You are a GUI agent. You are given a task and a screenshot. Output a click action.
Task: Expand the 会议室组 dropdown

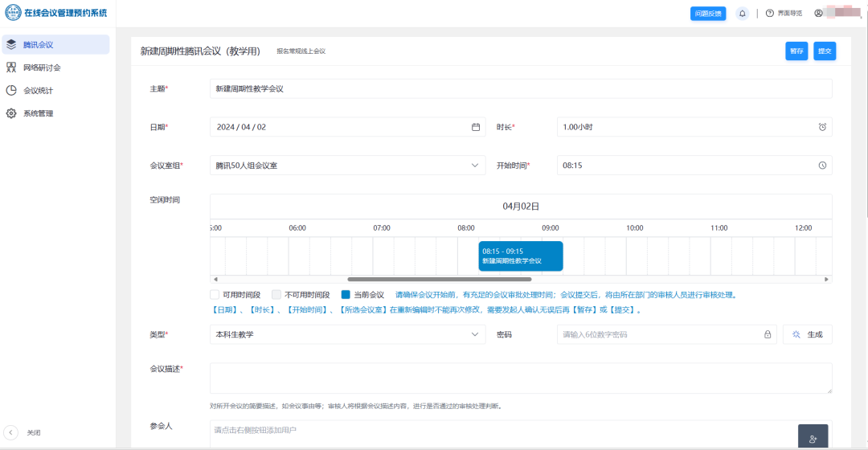point(348,166)
